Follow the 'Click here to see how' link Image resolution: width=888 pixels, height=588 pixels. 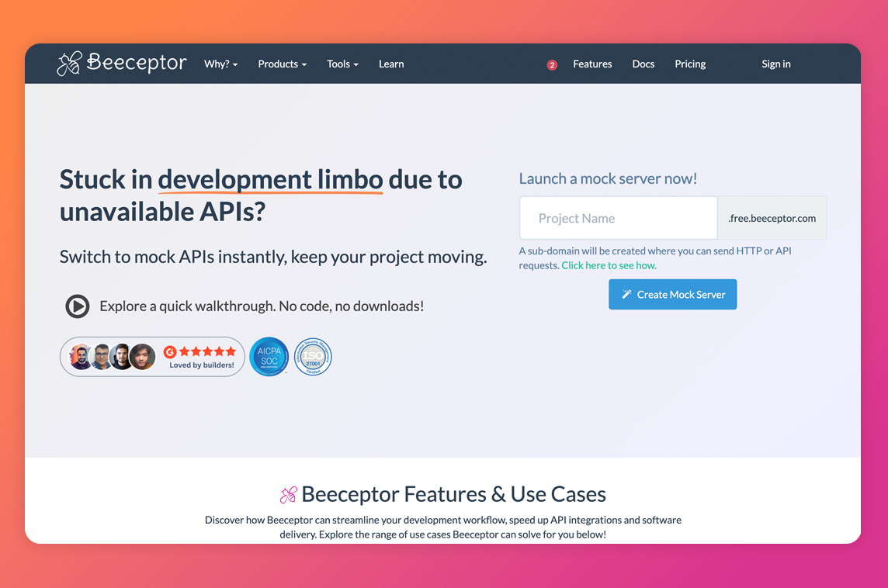(609, 265)
